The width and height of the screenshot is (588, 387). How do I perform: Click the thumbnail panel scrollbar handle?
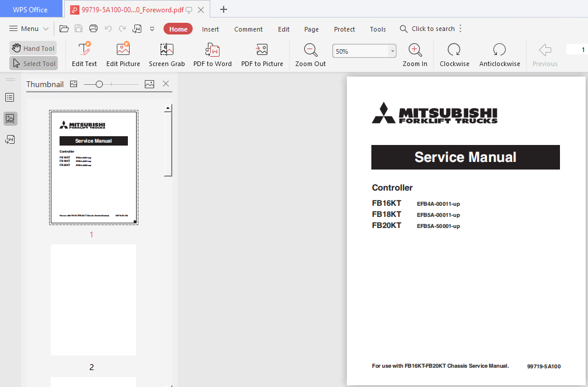click(x=168, y=144)
